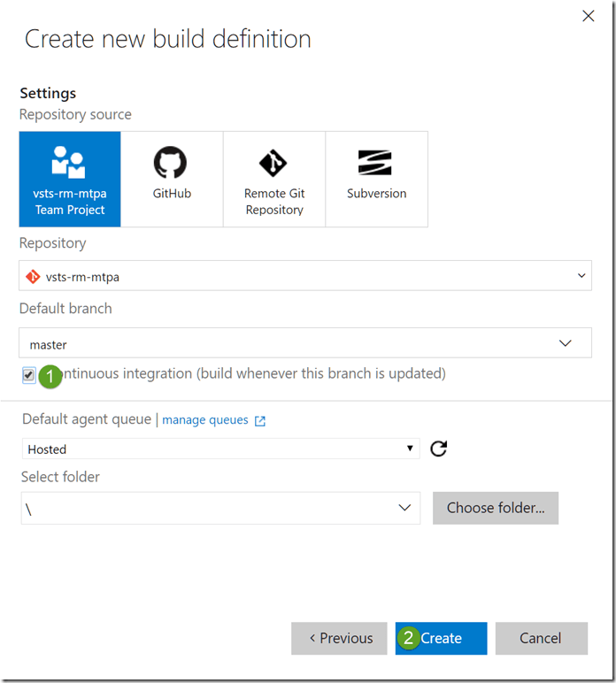Viewport: 616px width, 683px height.
Task: Click Create to make the build definition
Action: [441, 638]
